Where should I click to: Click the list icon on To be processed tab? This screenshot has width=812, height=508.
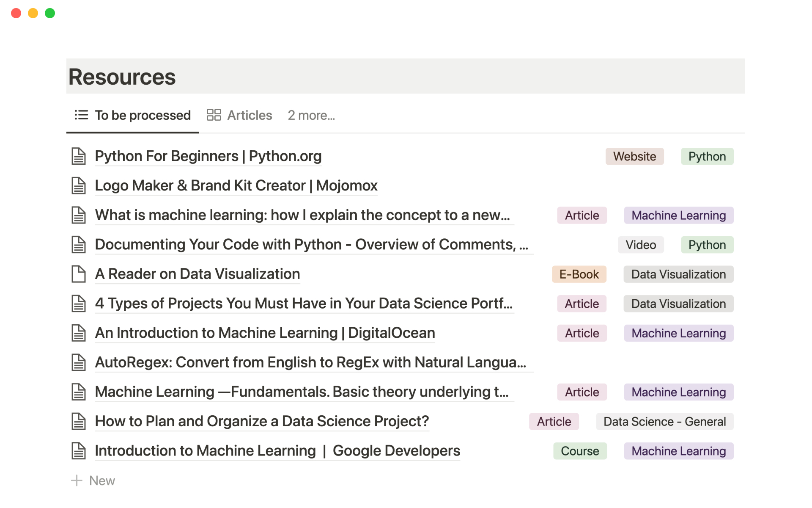(81, 115)
